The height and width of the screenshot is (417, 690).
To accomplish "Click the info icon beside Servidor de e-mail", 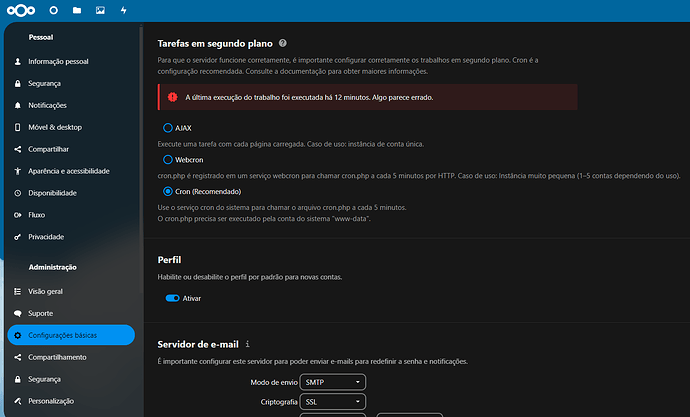I will coord(247,343).
